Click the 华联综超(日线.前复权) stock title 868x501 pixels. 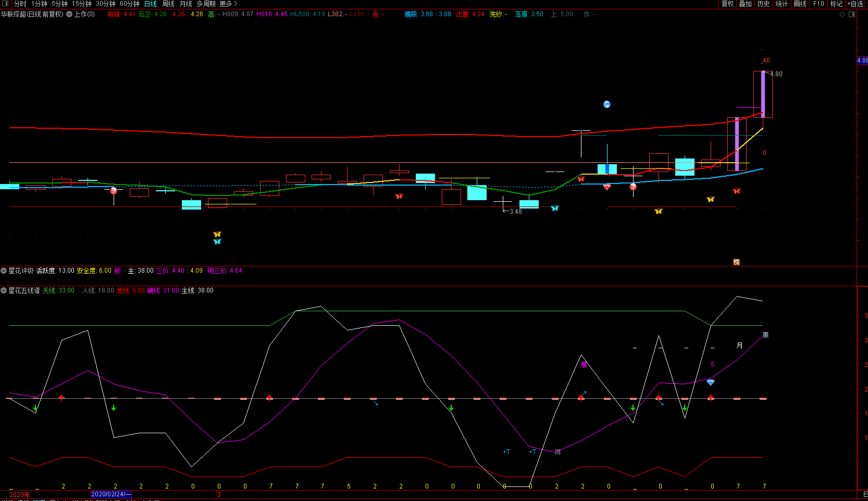[x=32, y=15]
